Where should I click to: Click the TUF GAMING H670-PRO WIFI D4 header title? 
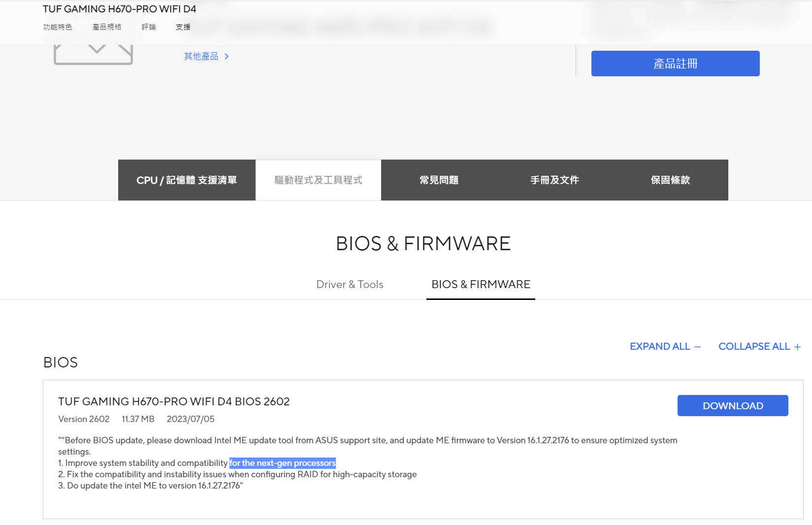pyautogui.click(x=120, y=9)
